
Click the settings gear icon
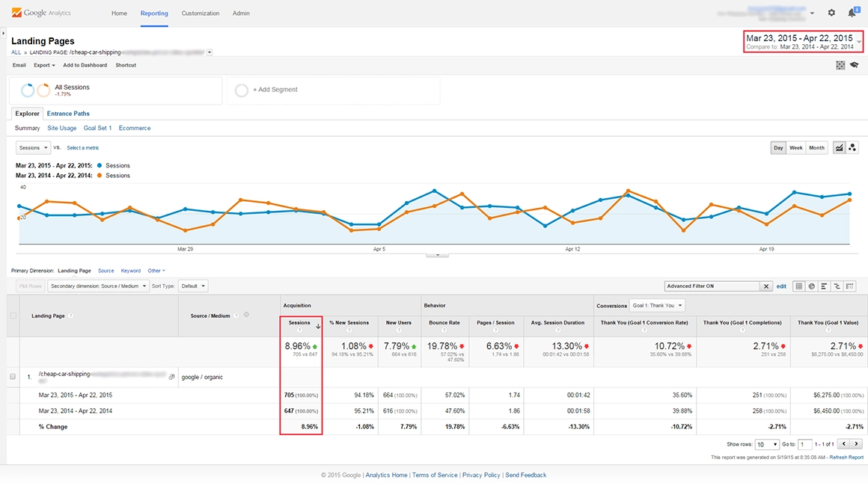[831, 13]
